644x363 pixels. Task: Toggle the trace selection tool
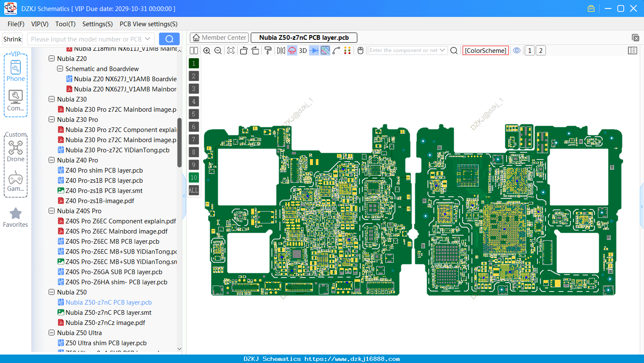point(325,51)
